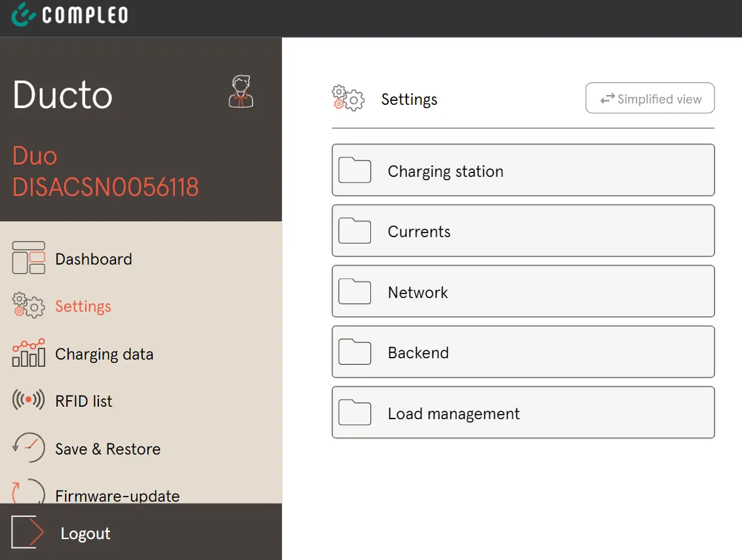Viewport: 742px width, 560px height.
Task: Click the Charging station folder icon
Action: coord(355,170)
